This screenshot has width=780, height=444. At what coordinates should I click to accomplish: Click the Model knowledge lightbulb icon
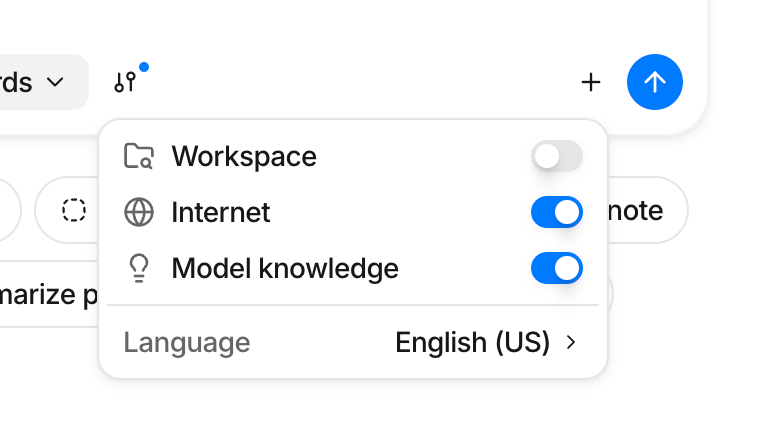pos(138,268)
